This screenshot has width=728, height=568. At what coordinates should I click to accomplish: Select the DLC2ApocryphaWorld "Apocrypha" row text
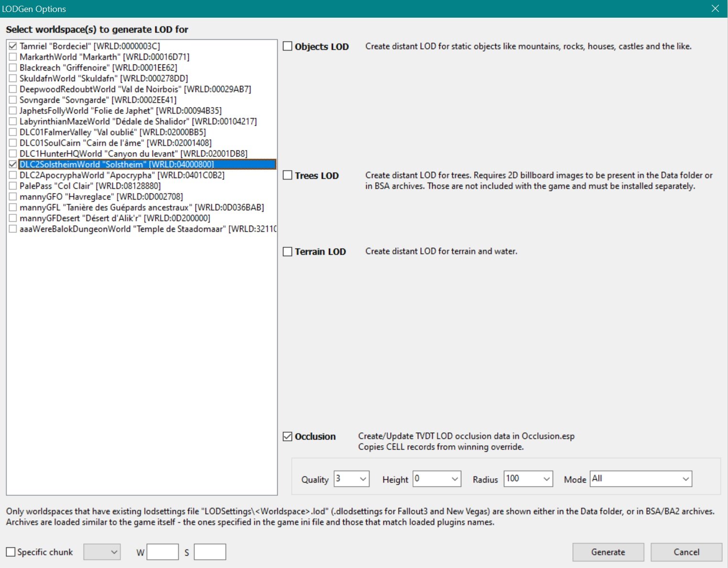tap(122, 175)
